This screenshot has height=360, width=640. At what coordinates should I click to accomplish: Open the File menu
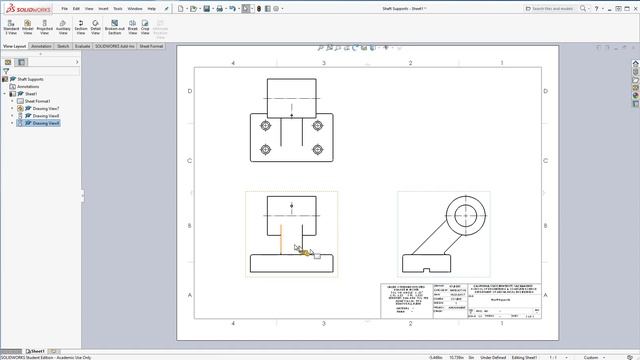tap(64, 9)
